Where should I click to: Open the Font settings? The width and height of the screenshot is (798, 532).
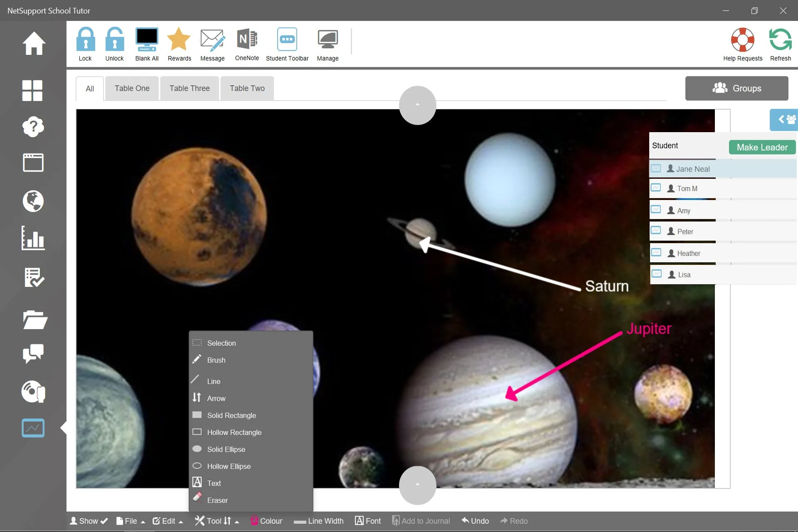click(368, 521)
